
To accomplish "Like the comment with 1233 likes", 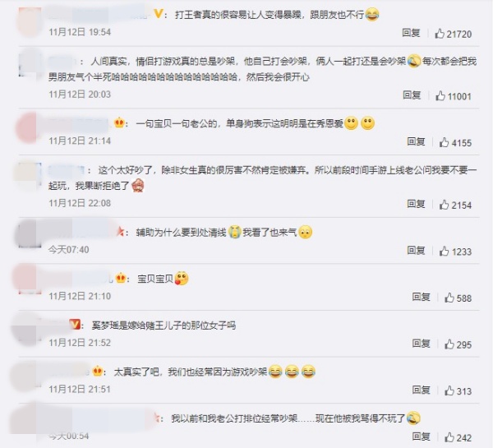I will [444, 251].
